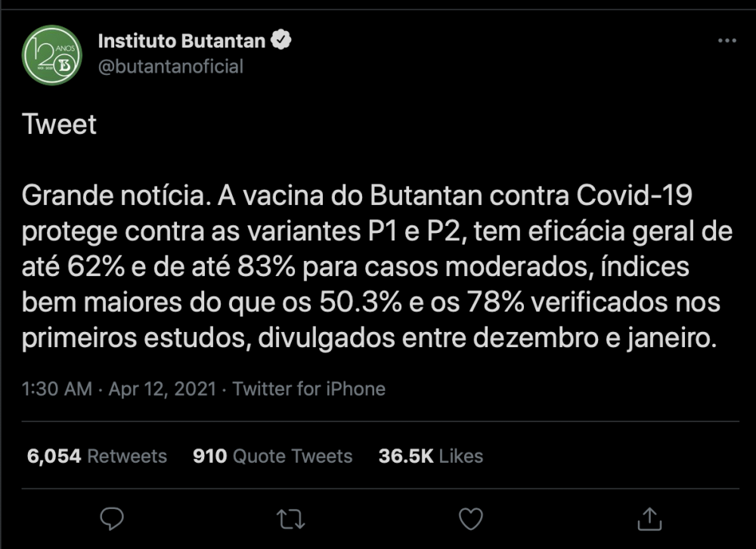Viewport: 756px width, 549px height.
Task: Click the Tweet header title
Action: click(x=59, y=125)
